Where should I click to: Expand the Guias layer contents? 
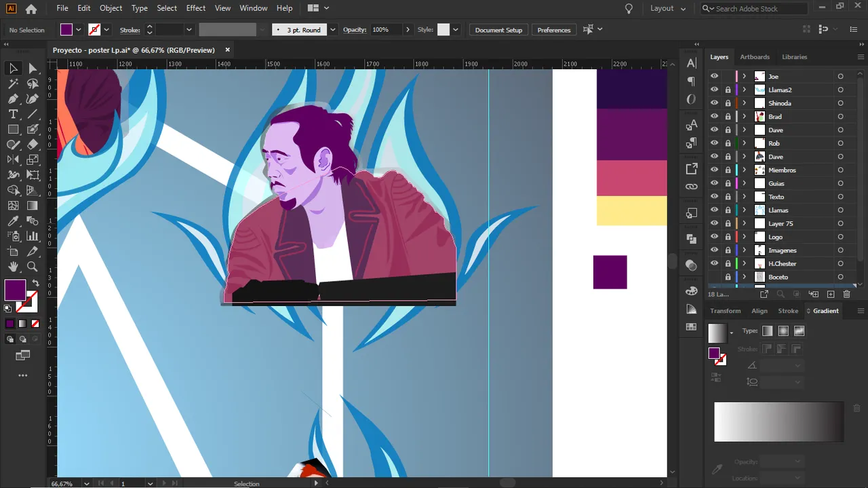point(744,183)
